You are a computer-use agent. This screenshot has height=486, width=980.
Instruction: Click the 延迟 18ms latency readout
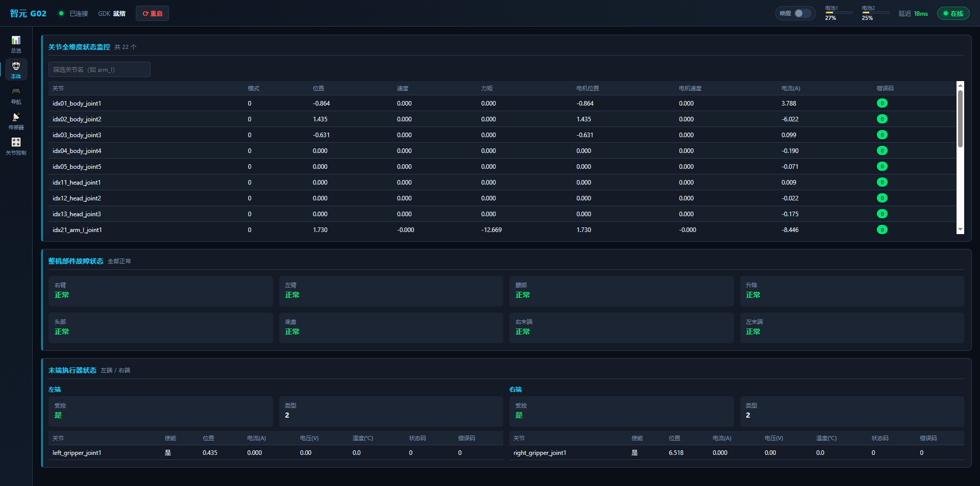pyautogui.click(x=913, y=13)
